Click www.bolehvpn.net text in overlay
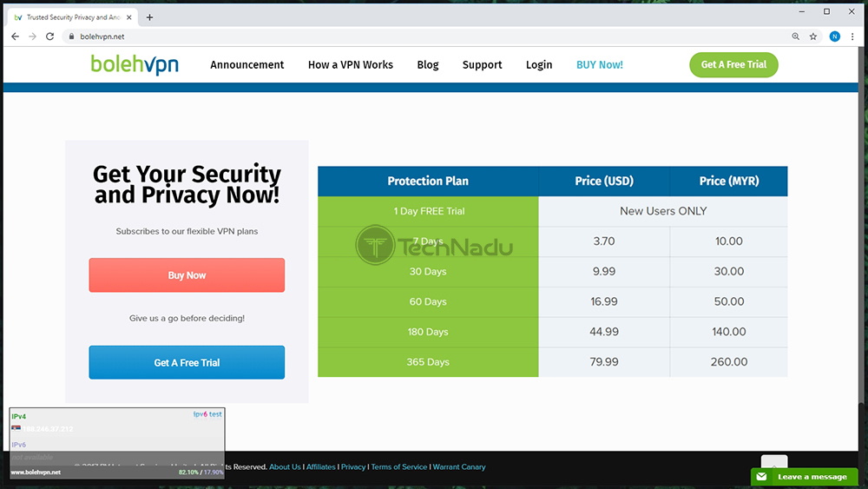Image resolution: width=868 pixels, height=489 pixels. pos(36,472)
